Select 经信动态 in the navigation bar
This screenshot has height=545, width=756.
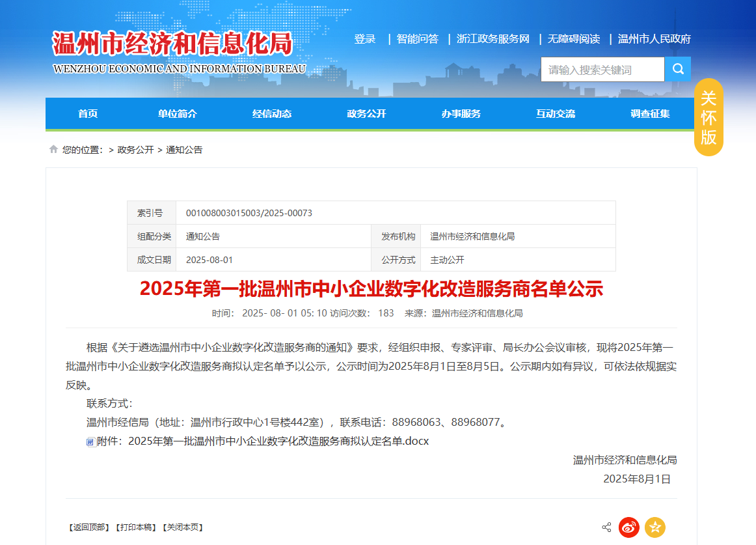point(271,113)
